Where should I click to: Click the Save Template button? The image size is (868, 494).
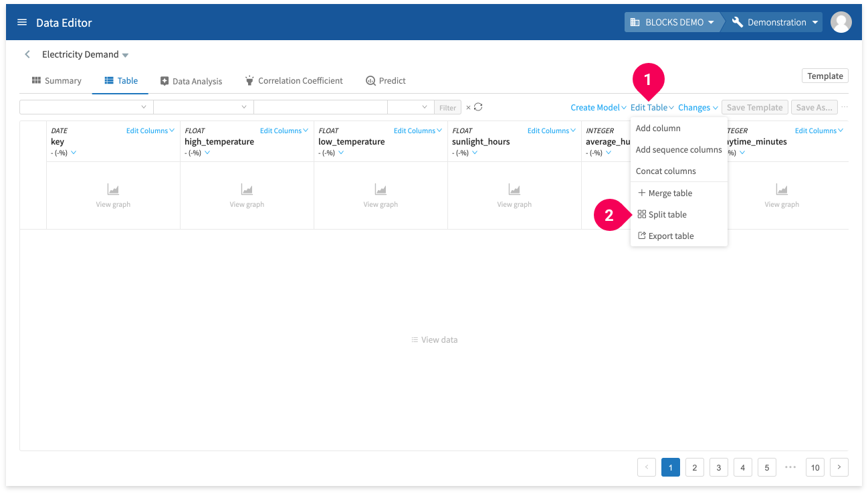754,107
